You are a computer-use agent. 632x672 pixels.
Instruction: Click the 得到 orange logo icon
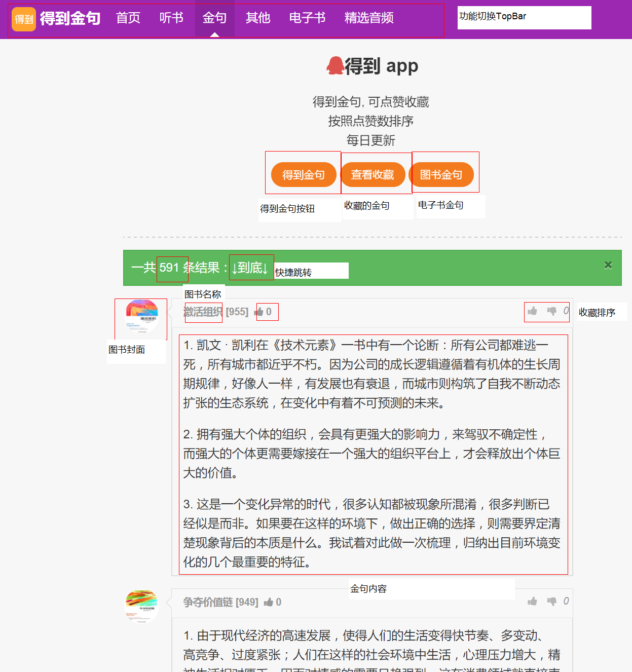(24, 19)
